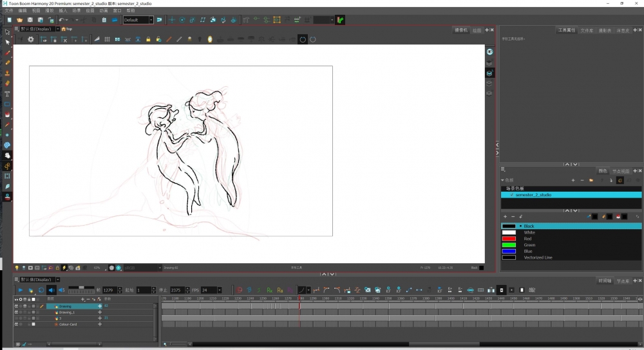The width and height of the screenshot is (644, 350).
Task: Switch to the 时间轴 timeline tab
Action: pyautogui.click(x=605, y=281)
